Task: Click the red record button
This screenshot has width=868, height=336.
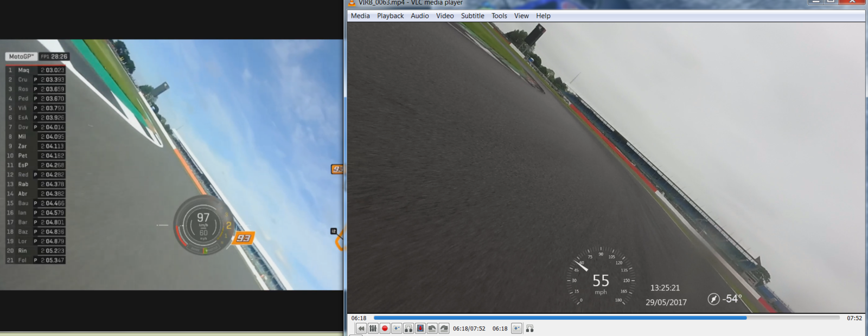Action: point(385,328)
